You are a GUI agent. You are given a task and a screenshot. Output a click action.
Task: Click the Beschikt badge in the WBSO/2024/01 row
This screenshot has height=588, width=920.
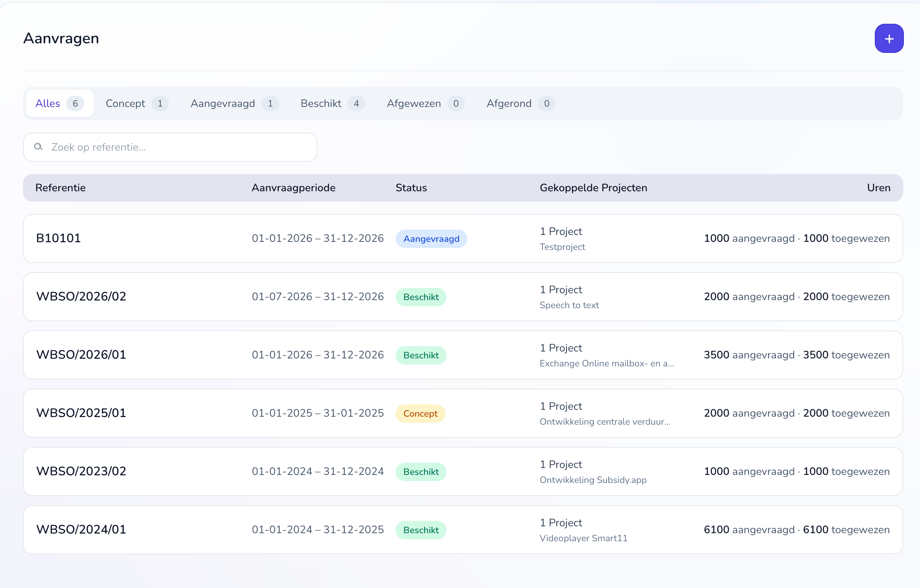click(x=421, y=530)
